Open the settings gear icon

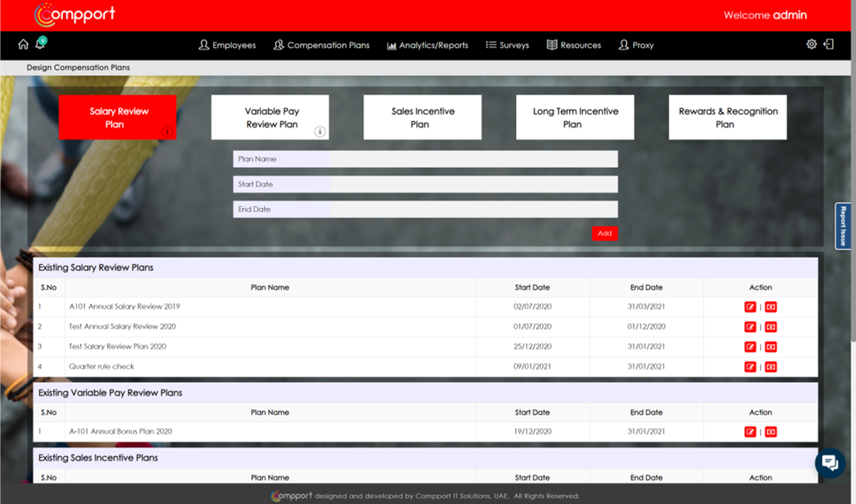point(812,44)
